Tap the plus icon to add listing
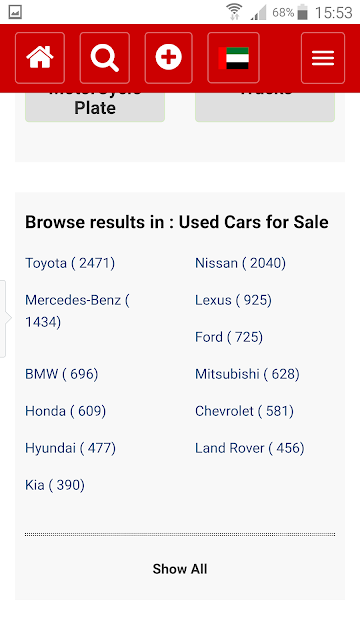 pyautogui.click(x=169, y=58)
